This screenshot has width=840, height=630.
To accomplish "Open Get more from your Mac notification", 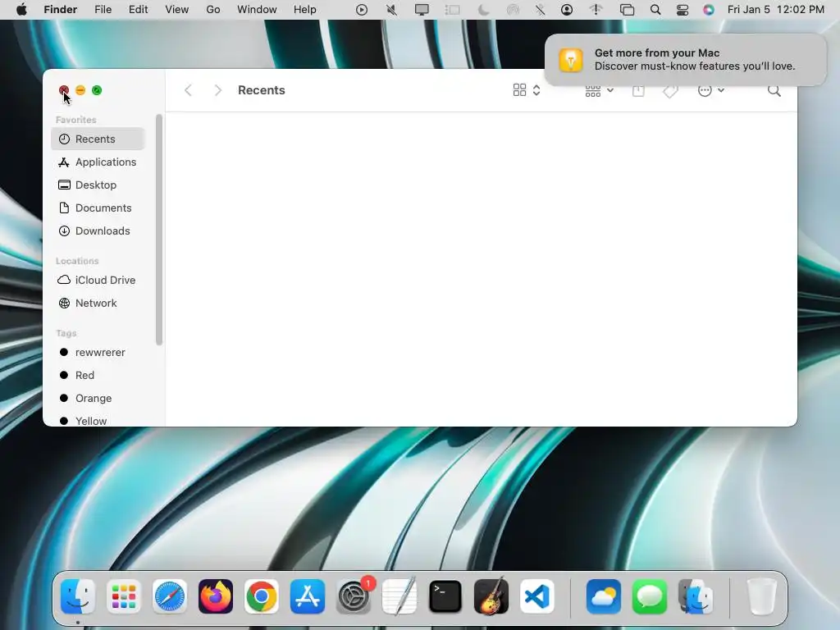I will tap(686, 59).
